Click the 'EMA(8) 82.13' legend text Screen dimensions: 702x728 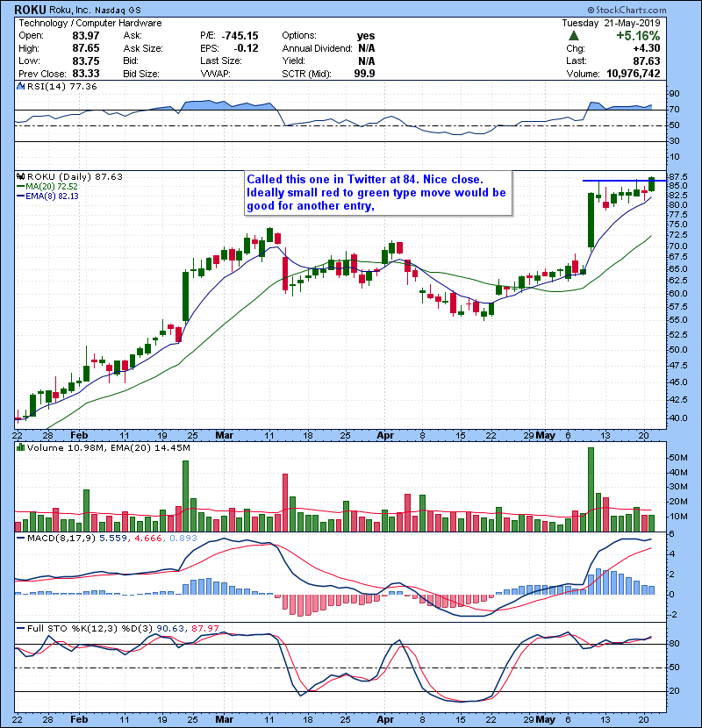(52, 196)
